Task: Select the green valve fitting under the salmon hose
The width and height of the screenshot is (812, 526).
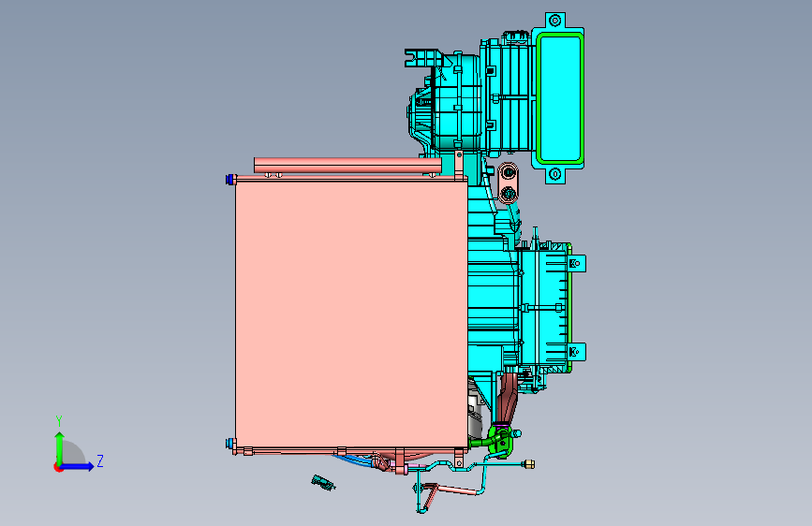Action: [500, 441]
